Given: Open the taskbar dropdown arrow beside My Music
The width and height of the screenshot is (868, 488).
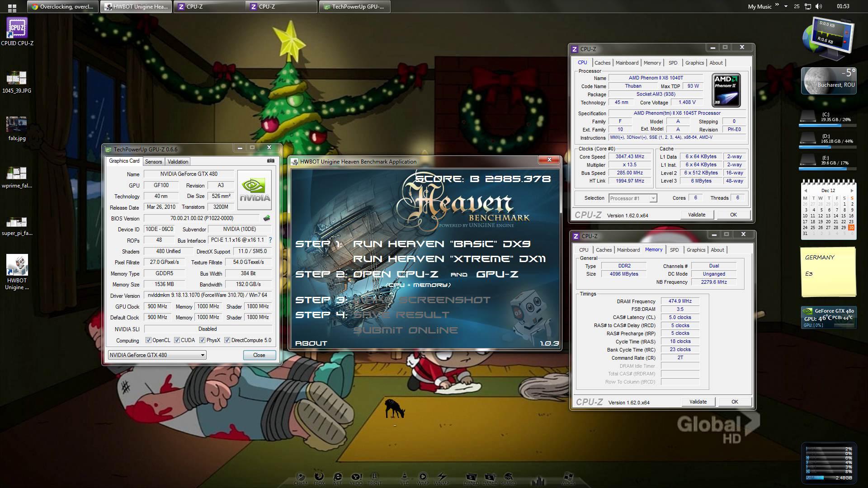Looking at the screenshot, I should (x=786, y=6).
